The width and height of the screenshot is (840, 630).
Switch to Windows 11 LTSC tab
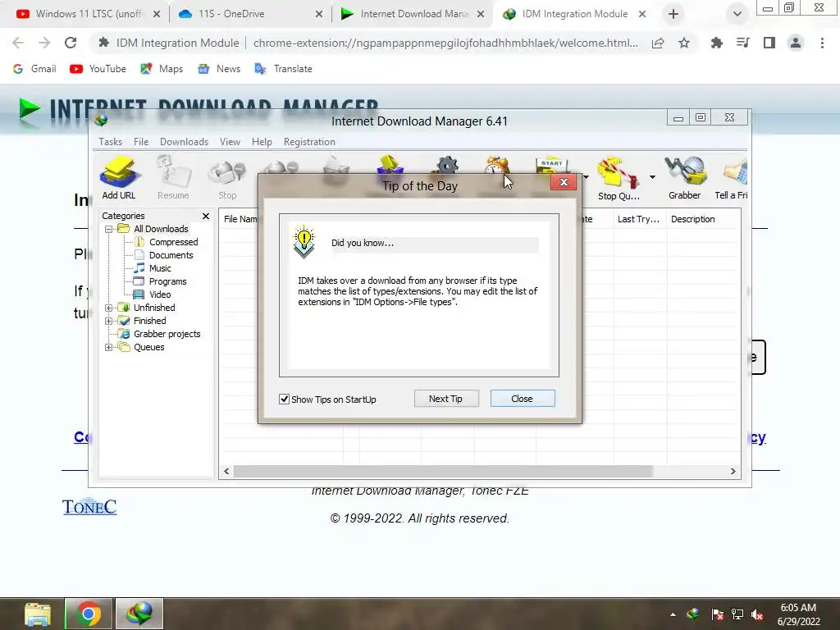[x=89, y=14]
